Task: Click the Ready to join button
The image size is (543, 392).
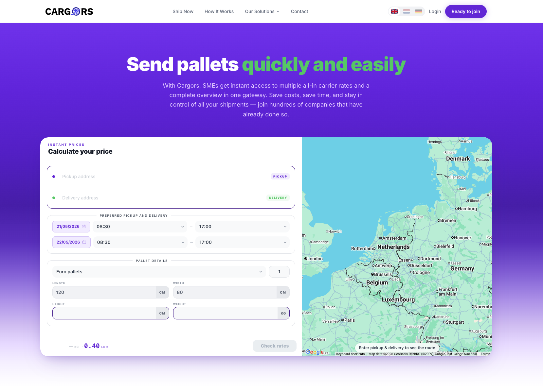Action: click(x=466, y=11)
